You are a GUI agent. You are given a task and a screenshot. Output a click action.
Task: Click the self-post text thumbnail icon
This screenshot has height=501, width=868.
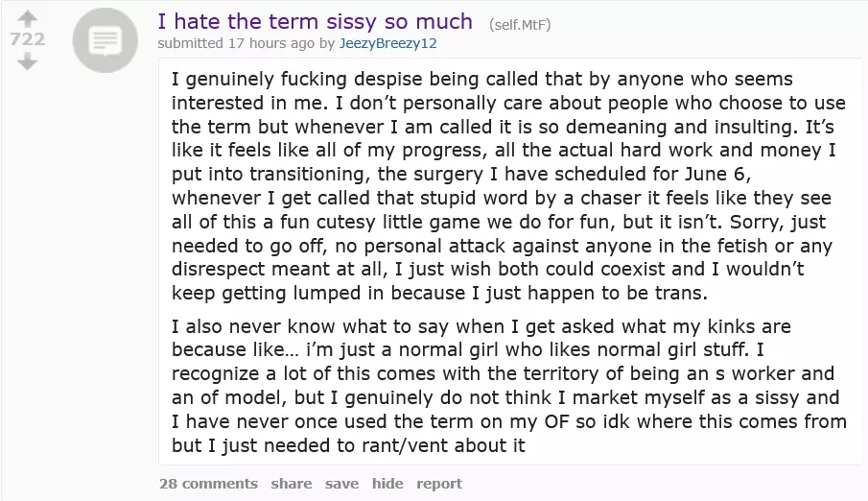[106, 41]
